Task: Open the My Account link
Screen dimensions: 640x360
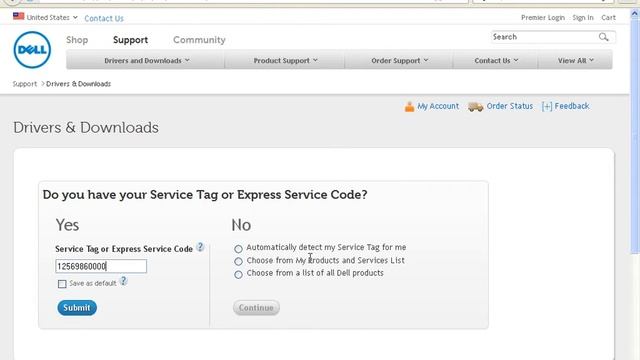Action: tap(438, 106)
